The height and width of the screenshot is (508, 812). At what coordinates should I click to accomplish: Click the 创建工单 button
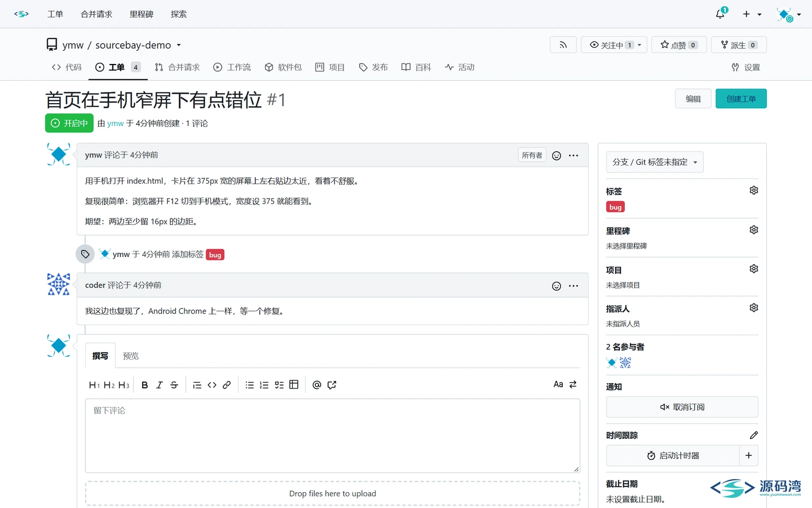pyautogui.click(x=741, y=99)
